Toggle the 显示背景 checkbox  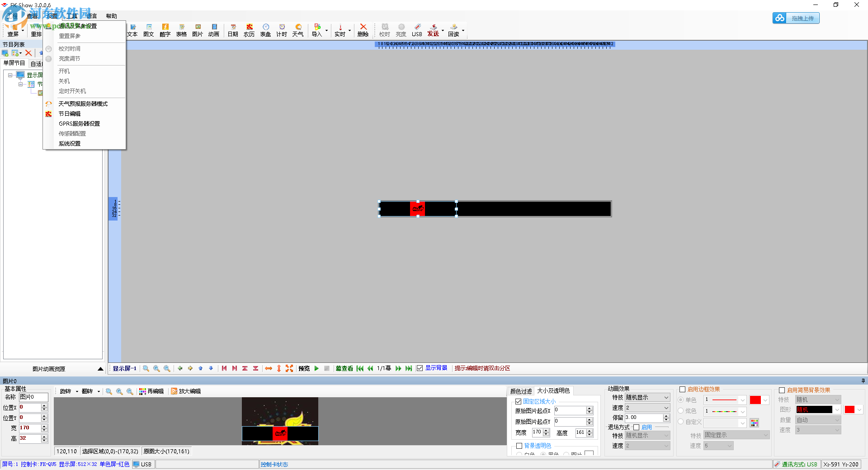point(420,368)
